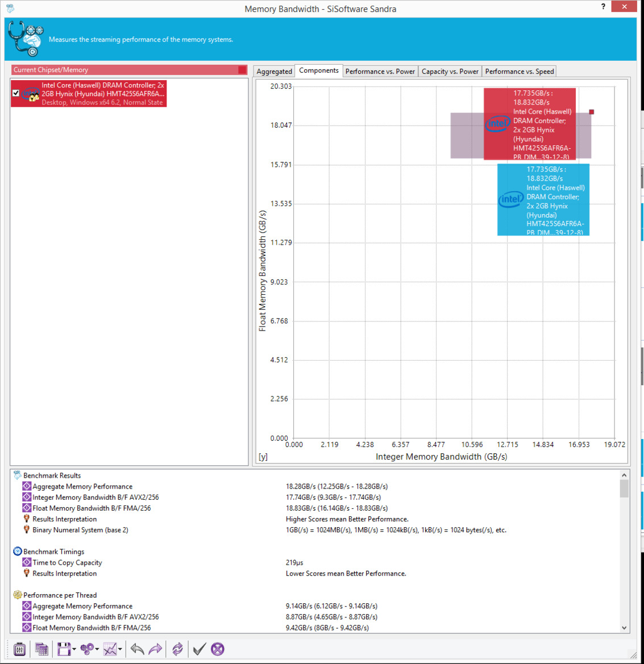This screenshot has height=664, width=644.
Task: Click the purple cancel X icon
Action: tap(218, 649)
